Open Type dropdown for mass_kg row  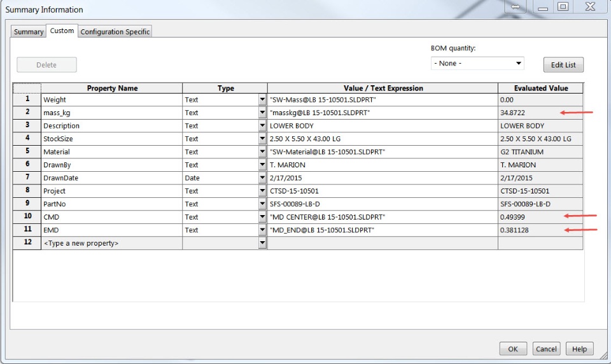(x=262, y=113)
